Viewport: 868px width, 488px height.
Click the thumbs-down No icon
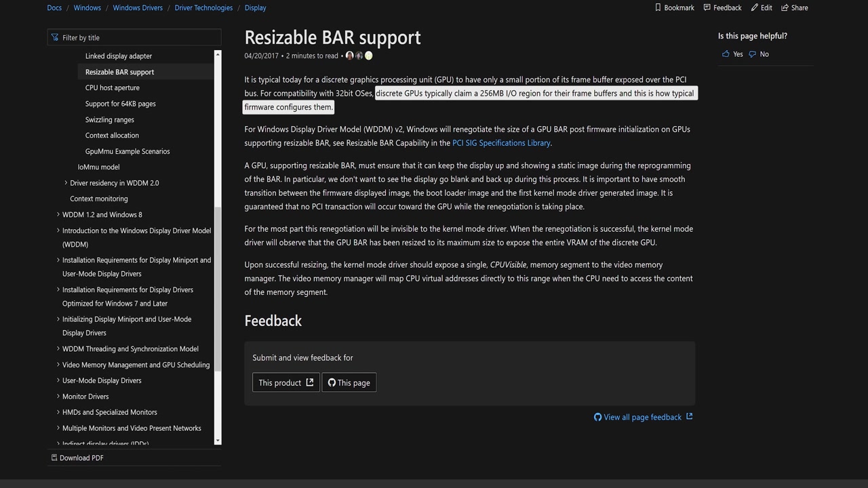coord(752,54)
